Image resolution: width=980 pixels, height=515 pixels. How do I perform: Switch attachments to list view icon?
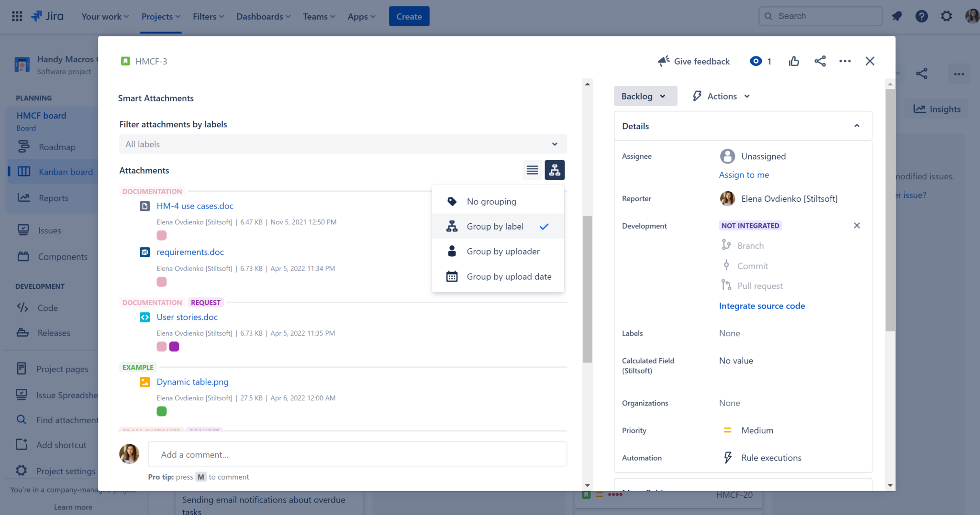[532, 170]
